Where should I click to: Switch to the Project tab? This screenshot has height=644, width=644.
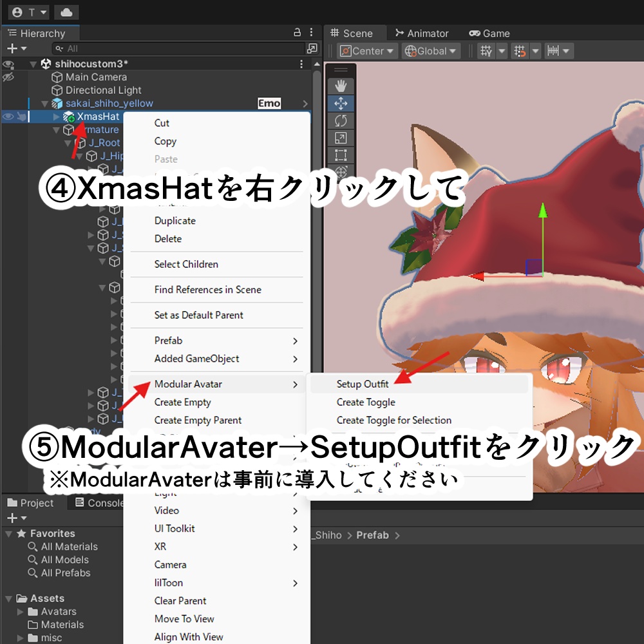pos(31,503)
